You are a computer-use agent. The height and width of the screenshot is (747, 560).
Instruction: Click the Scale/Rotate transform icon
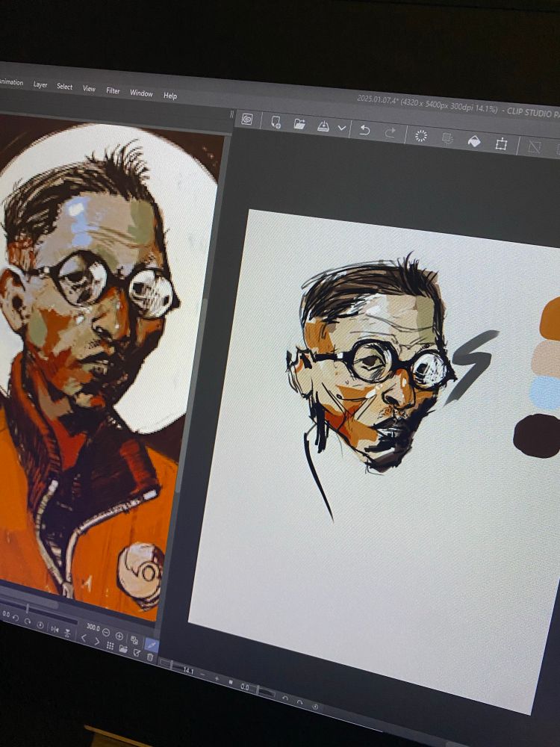[x=501, y=144]
